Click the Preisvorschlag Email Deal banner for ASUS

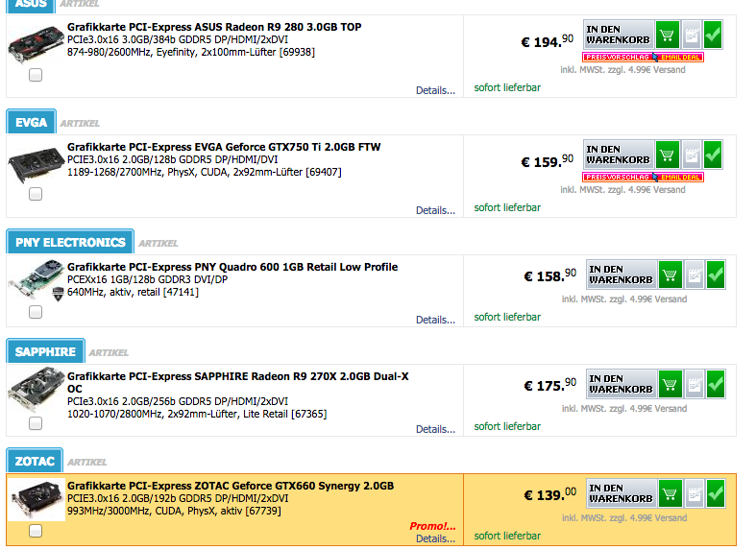click(x=643, y=58)
